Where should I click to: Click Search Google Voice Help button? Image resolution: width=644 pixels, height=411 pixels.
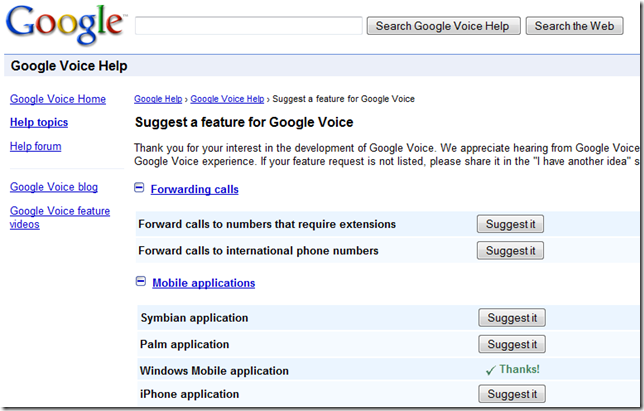tap(444, 26)
